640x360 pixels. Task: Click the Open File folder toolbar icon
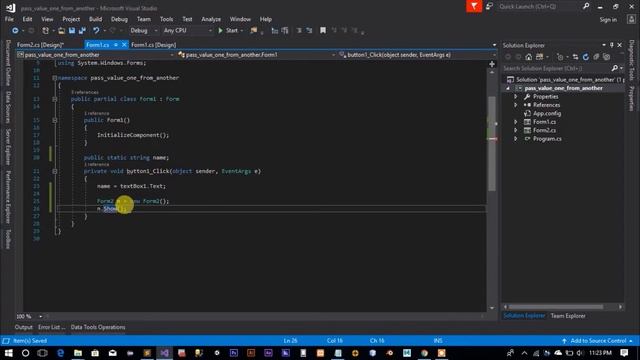tap(61, 31)
